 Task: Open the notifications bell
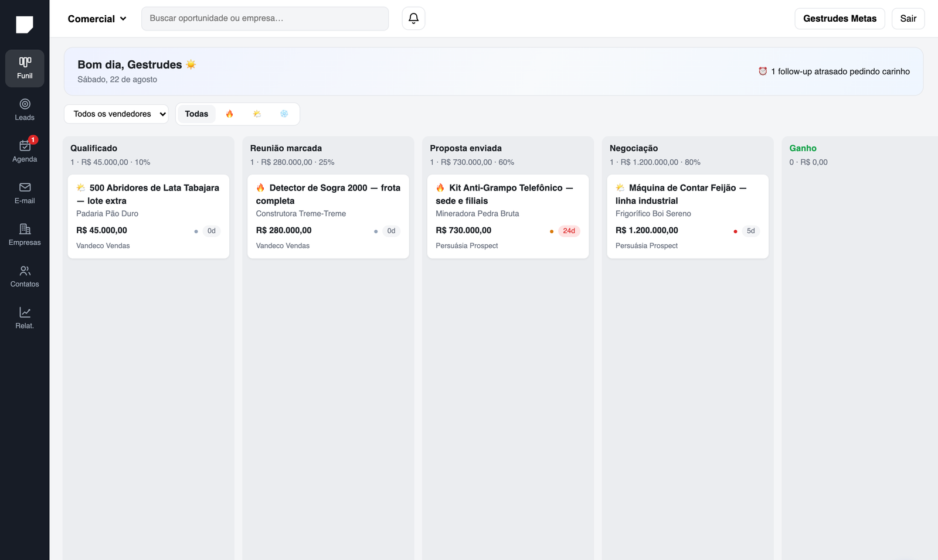pos(413,19)
